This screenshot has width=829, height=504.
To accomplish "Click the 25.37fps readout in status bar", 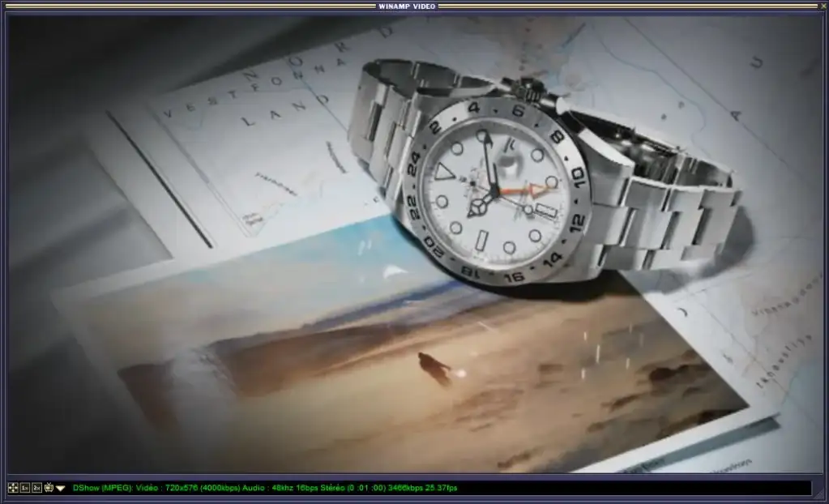I will (440, 488).
